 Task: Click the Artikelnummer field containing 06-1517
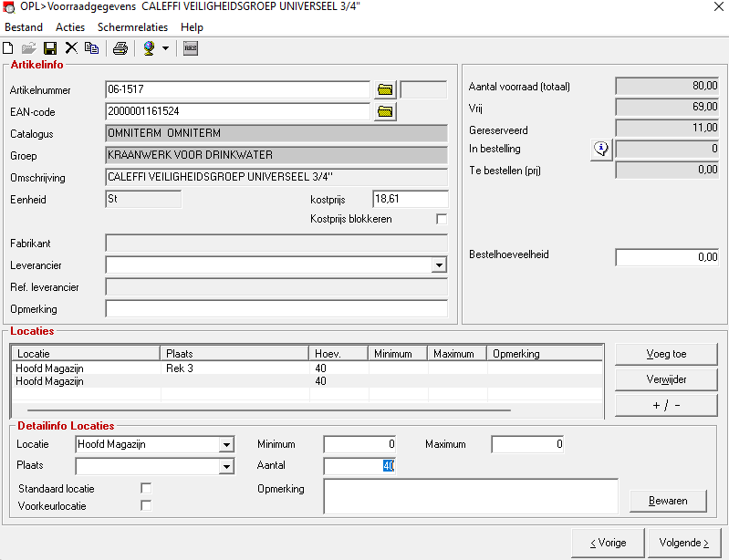coord(237,89)
